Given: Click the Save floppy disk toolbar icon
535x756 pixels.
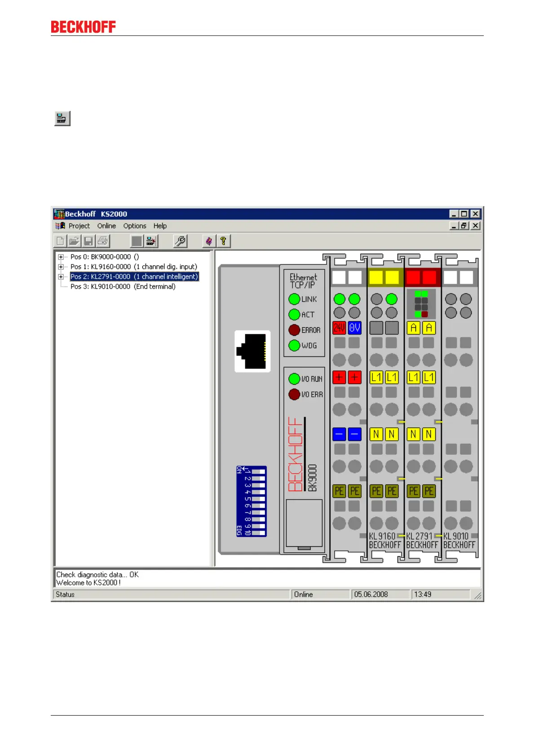Looking at the screenshot, I should [x=88, y=241].
